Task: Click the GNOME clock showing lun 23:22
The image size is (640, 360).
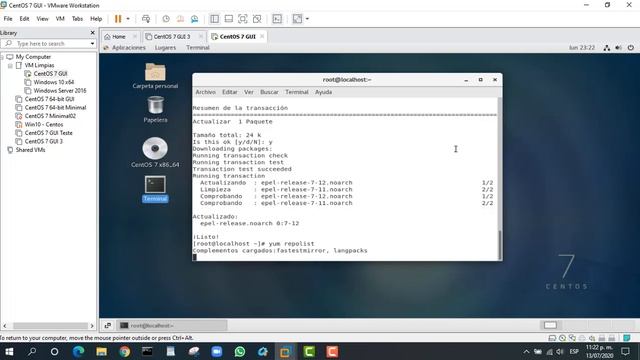Action: tap(582, 48)
